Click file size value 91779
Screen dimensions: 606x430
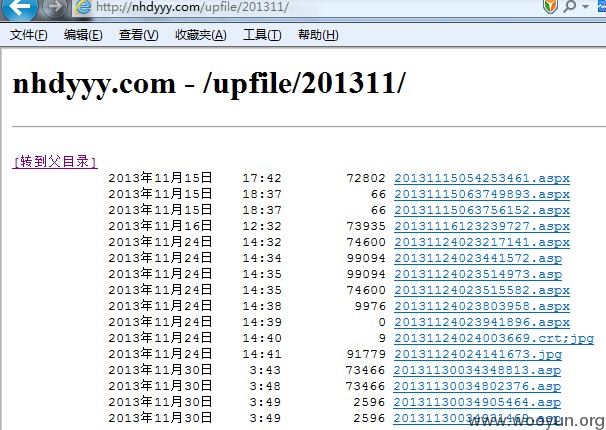point(366,354)
